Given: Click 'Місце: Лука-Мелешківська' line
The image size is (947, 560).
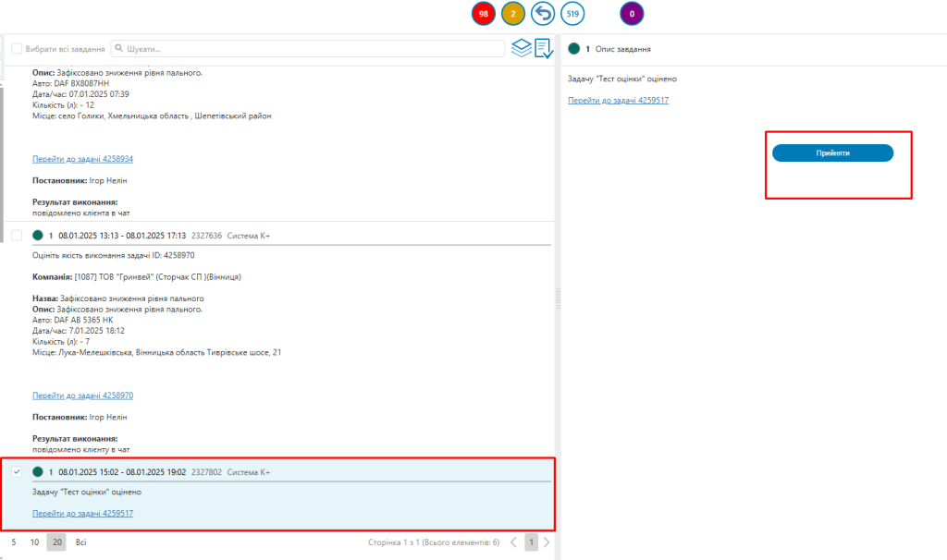Looking at the screenshot, I should tap(156, 352).
